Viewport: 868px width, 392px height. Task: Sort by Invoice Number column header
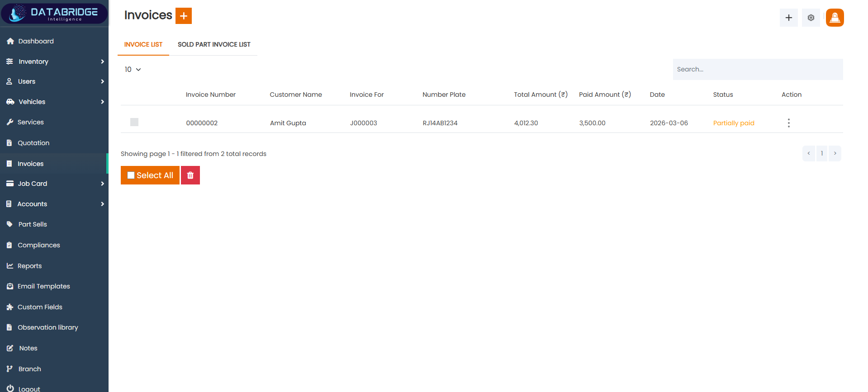(210, 94)
